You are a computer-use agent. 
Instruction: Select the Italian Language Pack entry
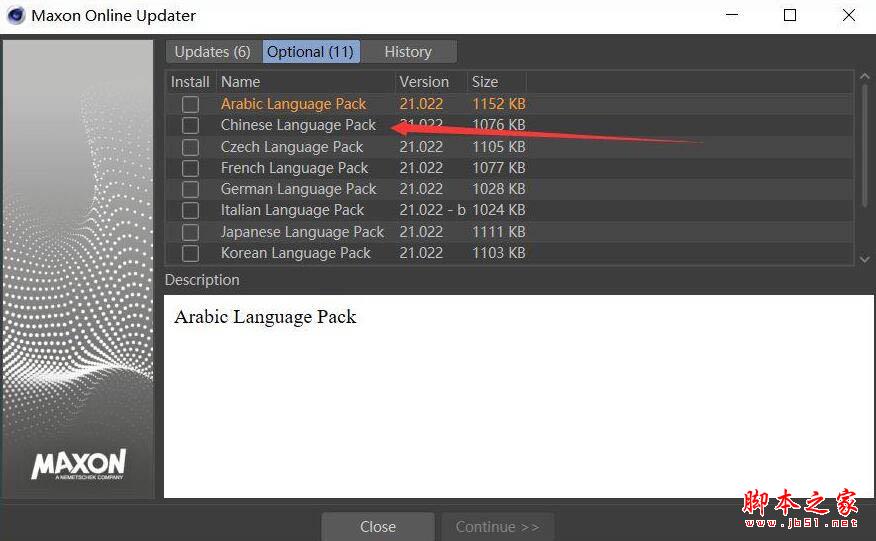[x=292, y=210]
